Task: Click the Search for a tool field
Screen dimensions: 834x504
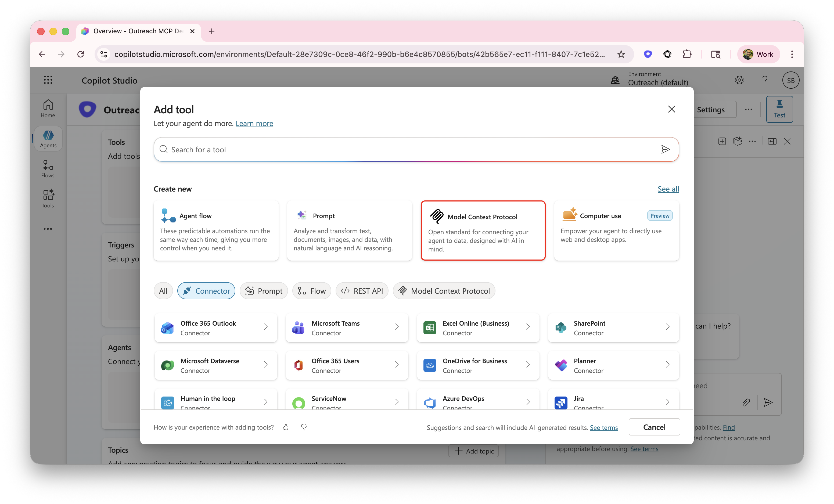Action: click(406, 149)
